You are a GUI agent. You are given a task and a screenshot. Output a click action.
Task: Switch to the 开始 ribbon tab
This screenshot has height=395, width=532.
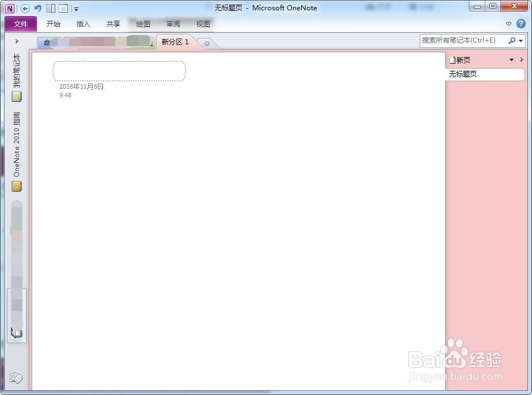[54, 24]
